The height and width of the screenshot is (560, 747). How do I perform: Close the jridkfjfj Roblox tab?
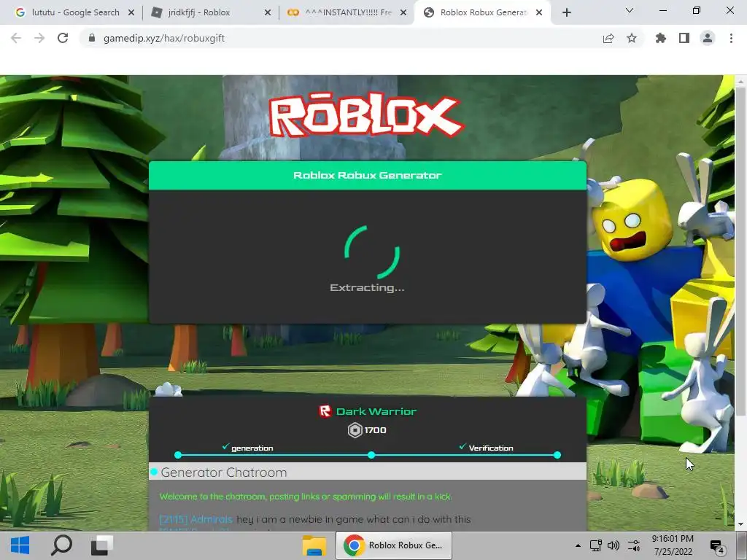268,13
